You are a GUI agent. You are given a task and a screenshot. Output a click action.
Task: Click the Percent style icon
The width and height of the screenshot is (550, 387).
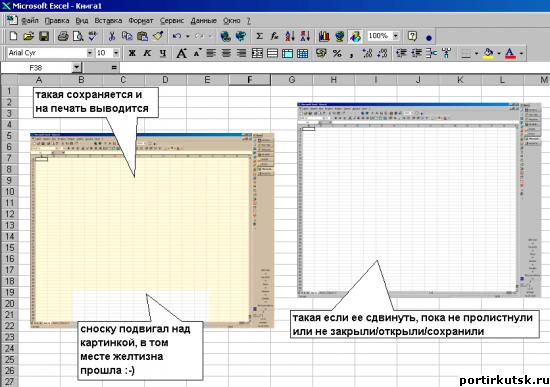pos(337,53)
